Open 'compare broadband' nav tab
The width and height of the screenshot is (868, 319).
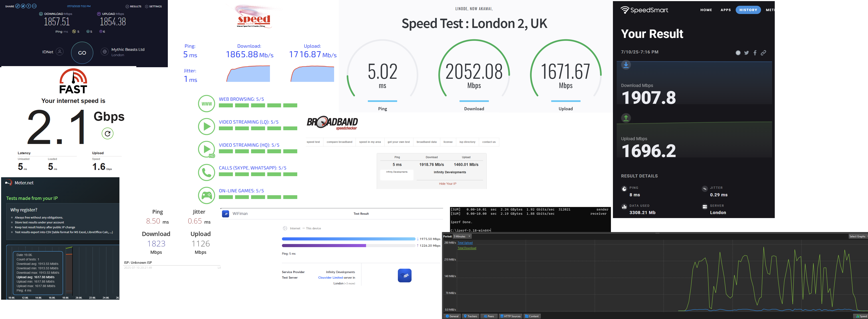339,142
